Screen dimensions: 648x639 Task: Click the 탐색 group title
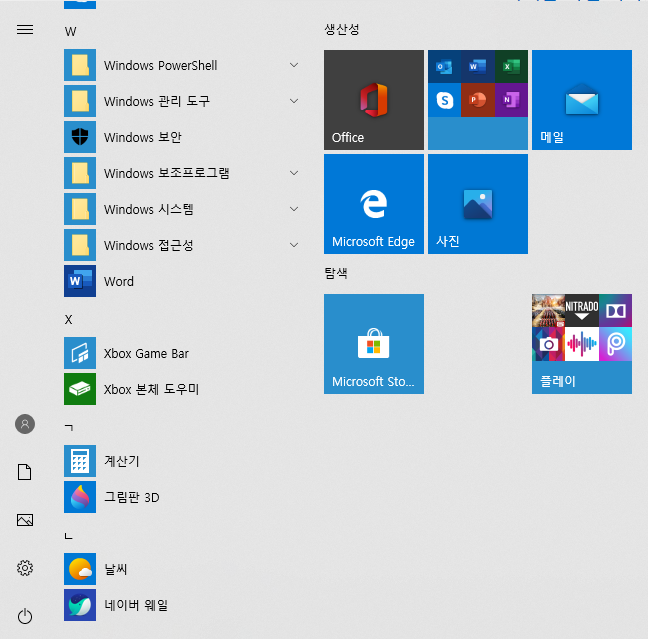pos(336,273)
